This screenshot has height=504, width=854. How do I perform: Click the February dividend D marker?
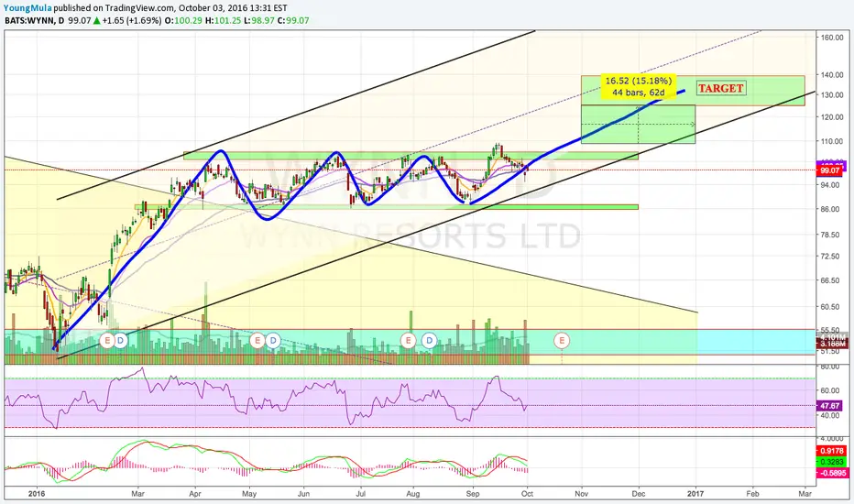click(x=120, y=341)
